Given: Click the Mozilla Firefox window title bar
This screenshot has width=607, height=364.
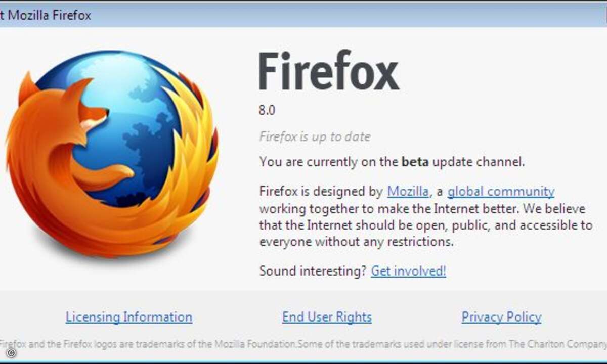Looking at the screenshot, I should point(303,15).
